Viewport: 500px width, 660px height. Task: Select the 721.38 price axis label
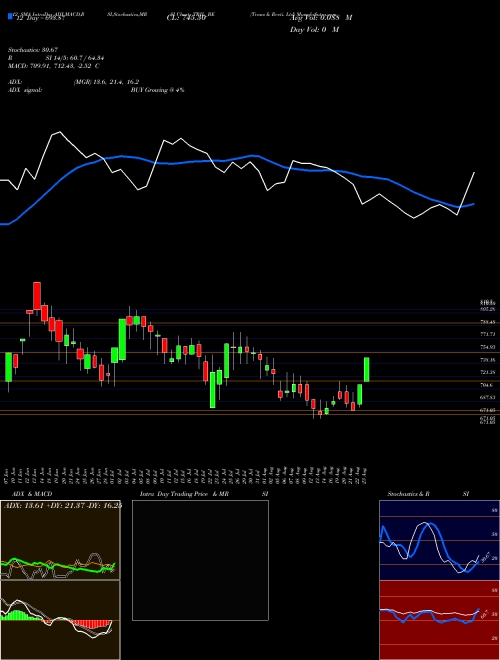[487, 373]
